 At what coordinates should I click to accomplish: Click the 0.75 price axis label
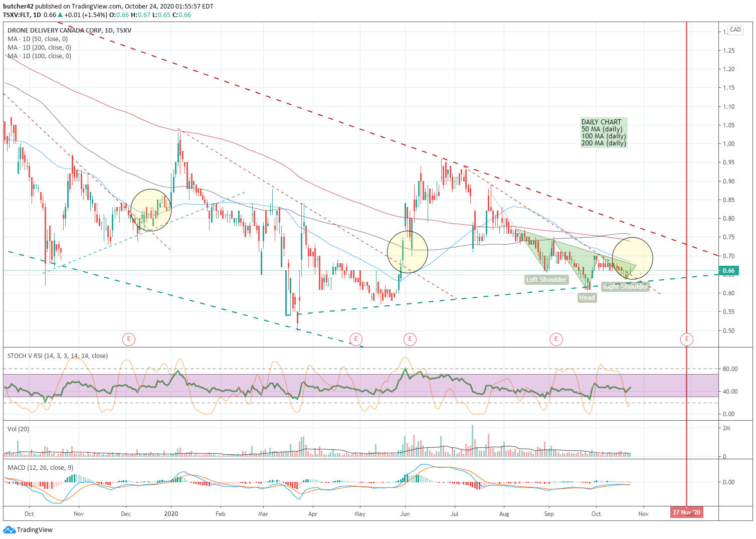pos(729,237)
